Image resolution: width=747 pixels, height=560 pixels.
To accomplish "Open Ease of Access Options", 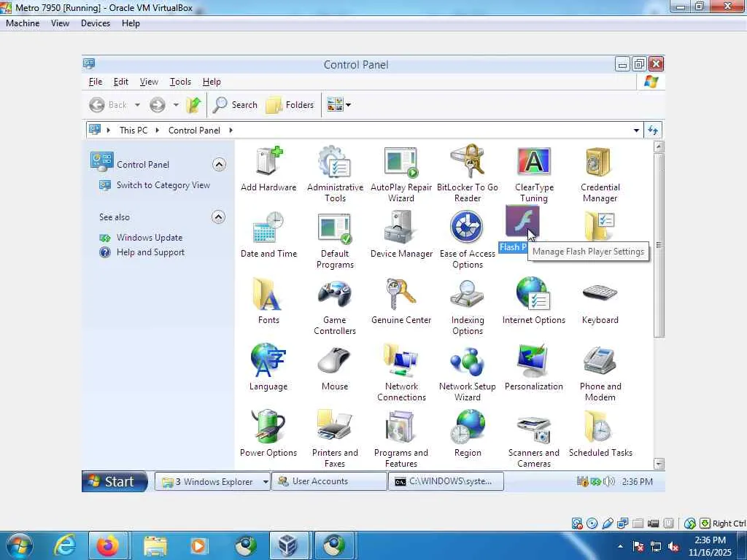I will point(468,241).
